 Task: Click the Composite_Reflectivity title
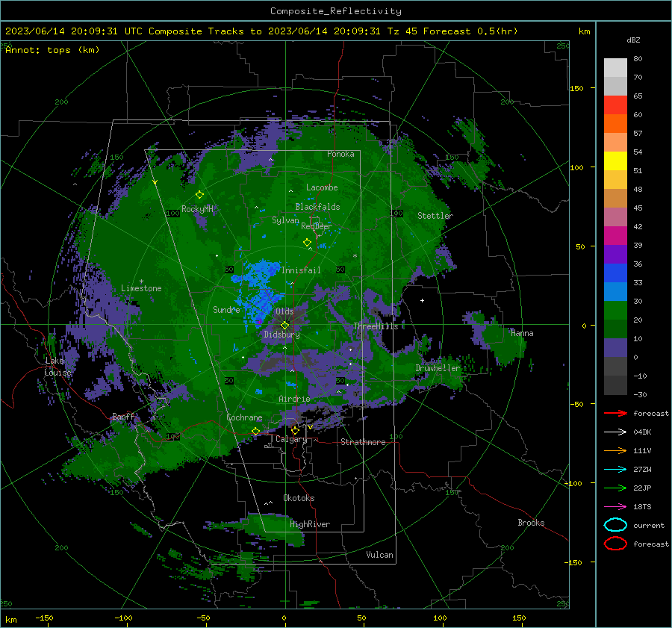(x=335, y=11)
